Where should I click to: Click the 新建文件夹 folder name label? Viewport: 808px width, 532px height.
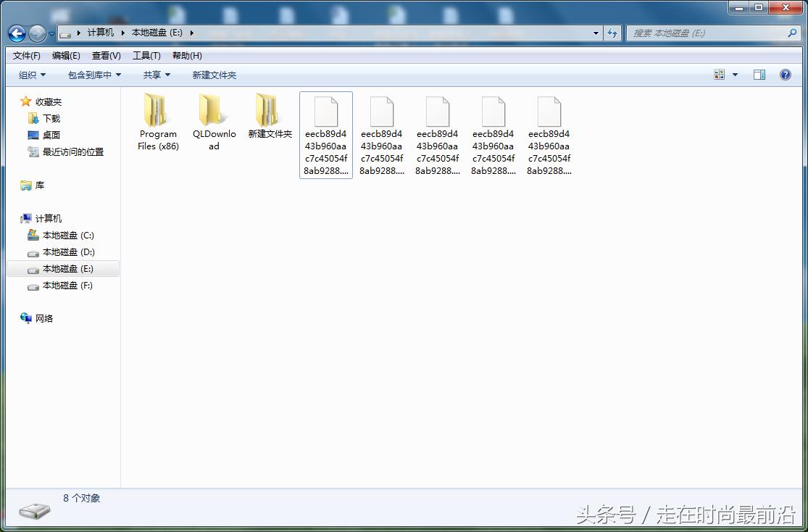270,134
